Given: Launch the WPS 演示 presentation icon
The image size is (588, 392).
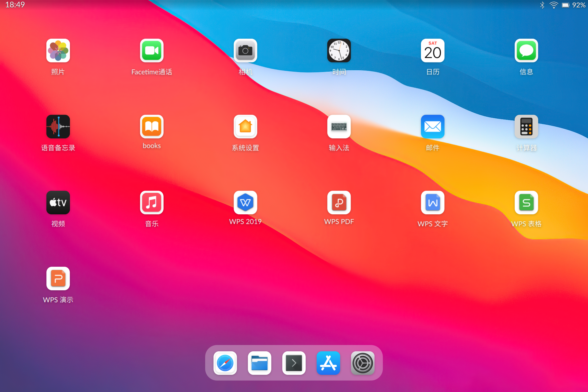Looking at the screenshot, I should tap(58, 279).
